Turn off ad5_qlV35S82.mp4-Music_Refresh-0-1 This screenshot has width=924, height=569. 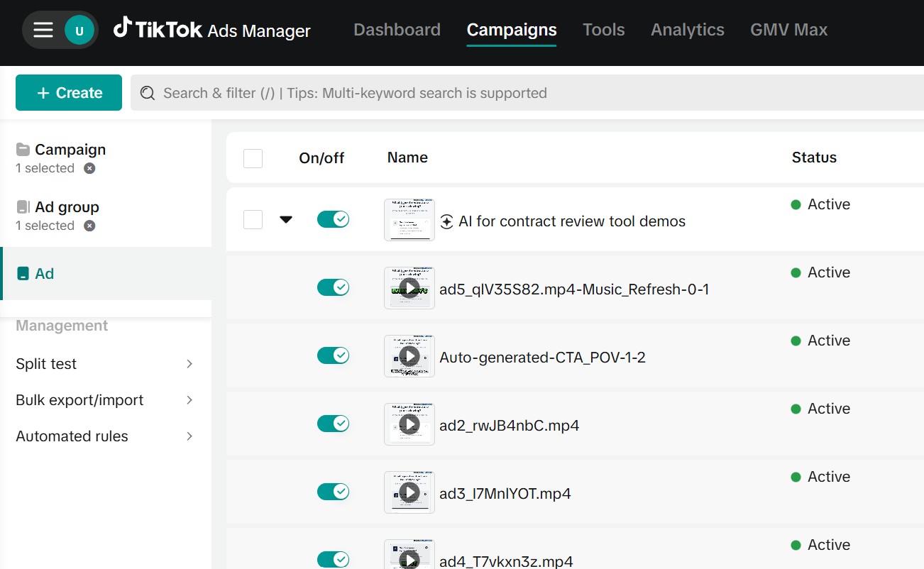click(333, 287)
